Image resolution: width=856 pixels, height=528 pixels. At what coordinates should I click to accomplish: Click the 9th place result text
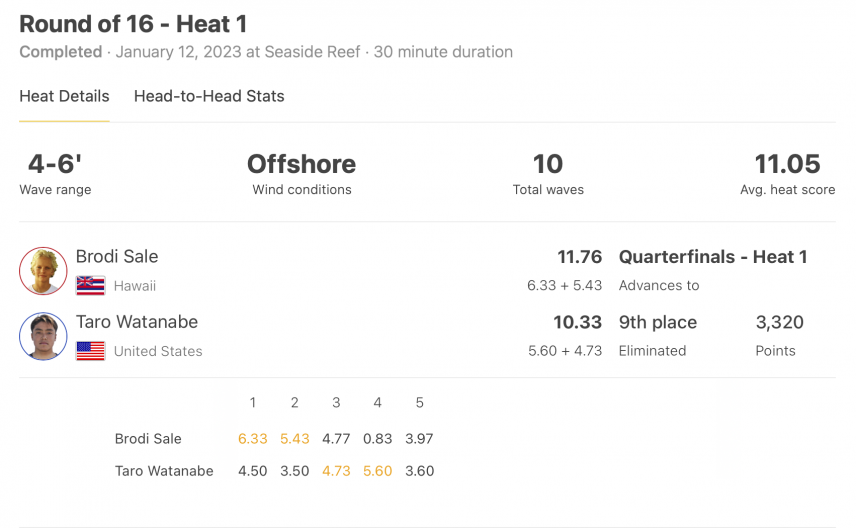coord(658,322)
